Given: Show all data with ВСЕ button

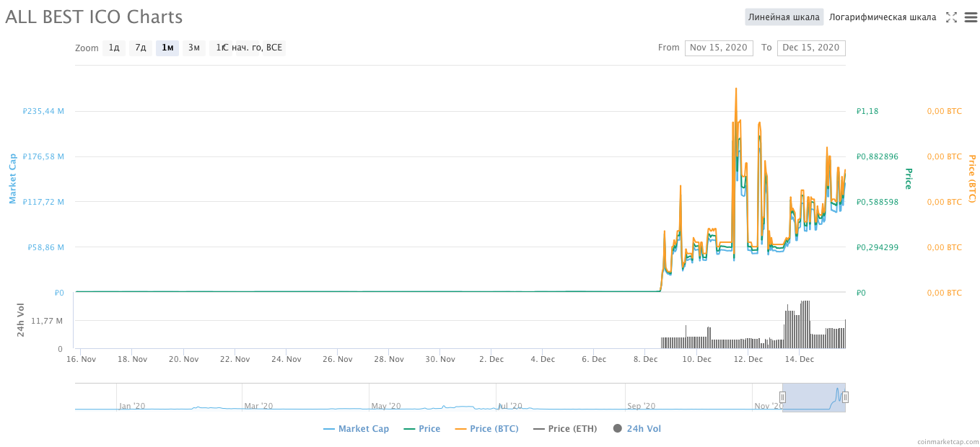Looking at the screenshot, I should click(x=274, y=48).
